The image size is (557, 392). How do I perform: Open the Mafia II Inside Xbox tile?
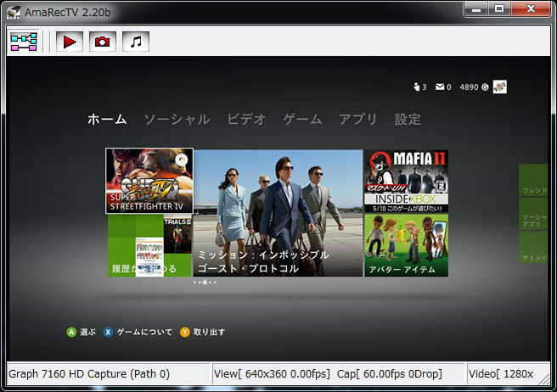click(x=407, y=181)
